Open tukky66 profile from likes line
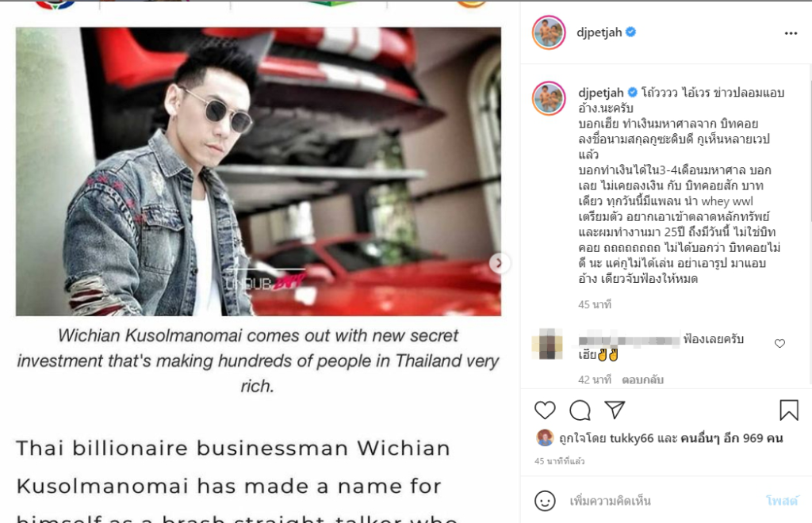Viewport: 812px width, 523px height. point(631,438)
